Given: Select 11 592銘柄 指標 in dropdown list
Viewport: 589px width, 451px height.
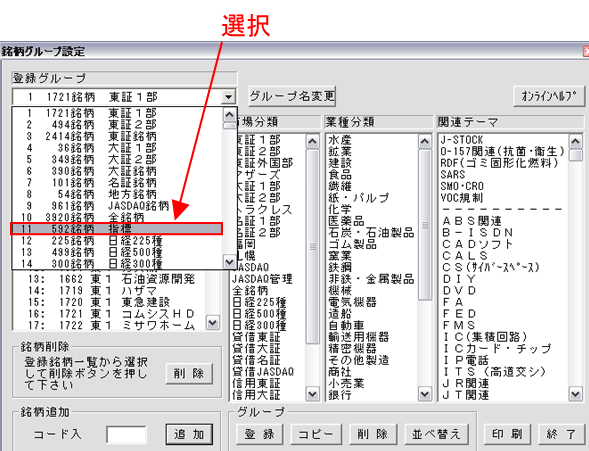Looking at the screenshot, I should point(117,229).
